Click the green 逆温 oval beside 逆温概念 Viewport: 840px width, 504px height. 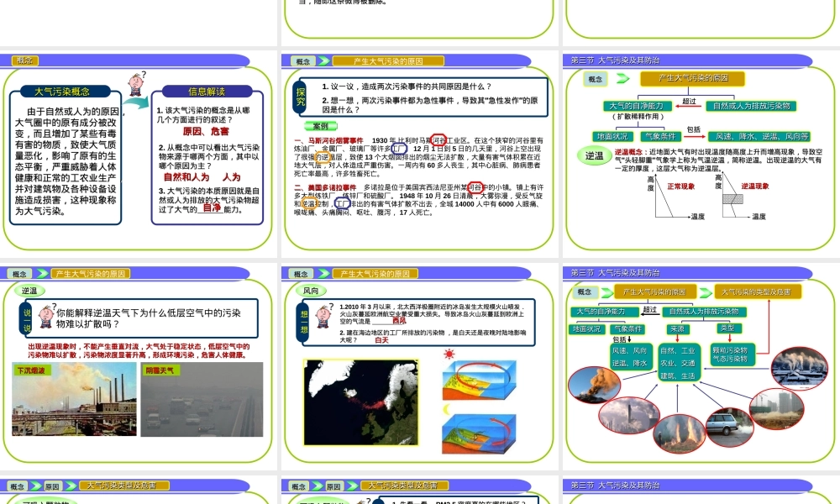point(594,156)
